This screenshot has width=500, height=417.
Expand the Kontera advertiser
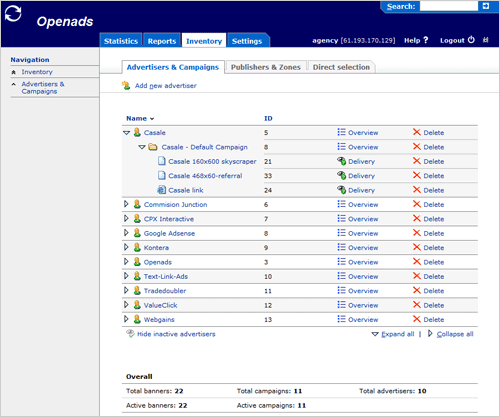[126, 247]
